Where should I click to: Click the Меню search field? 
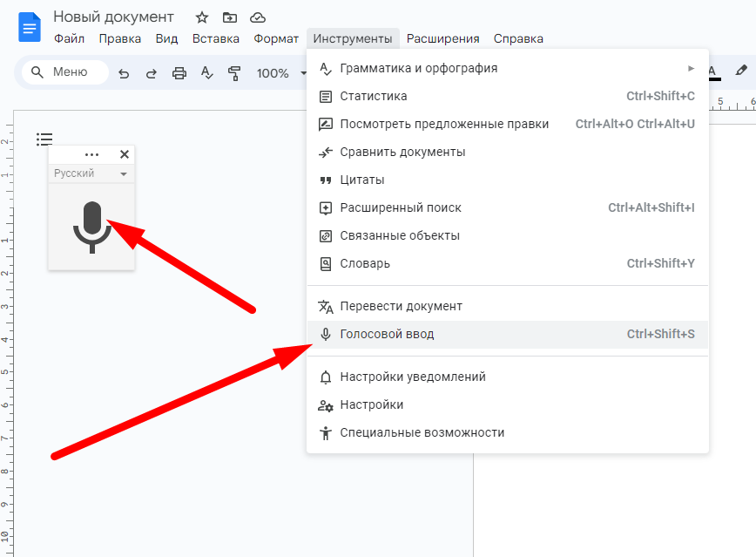coord(65,72)
